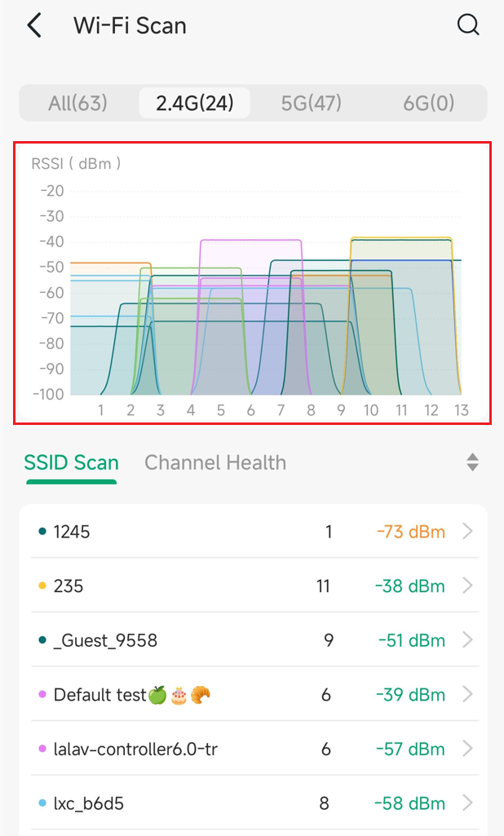Switch to the 5G(47) band
504x836 pixels.
(x=311, y=104)
